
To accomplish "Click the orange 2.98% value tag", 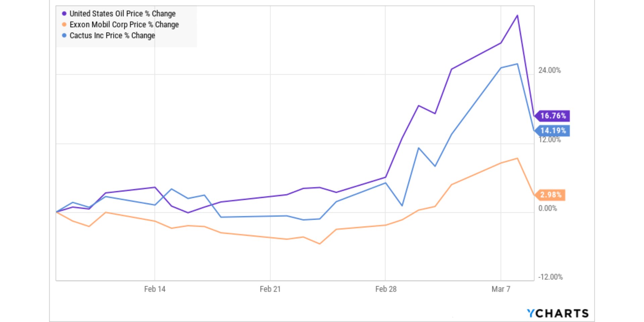I will click(x=550, y=195).
